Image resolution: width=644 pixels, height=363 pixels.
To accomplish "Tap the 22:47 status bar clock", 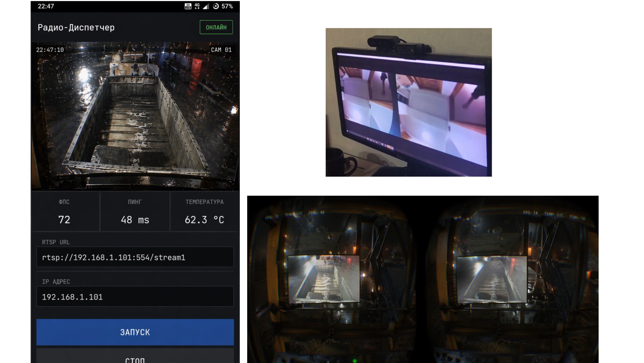I will [x=46, y=6].
